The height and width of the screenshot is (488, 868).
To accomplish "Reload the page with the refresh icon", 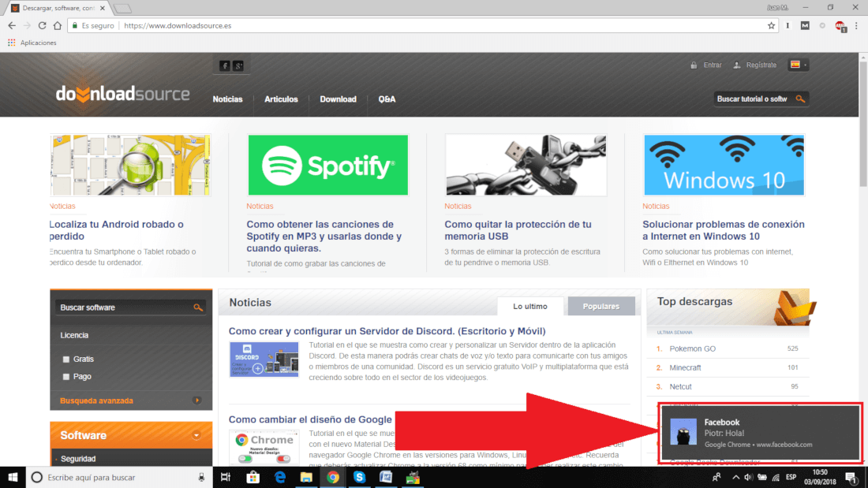I will [x=42, y=25].
